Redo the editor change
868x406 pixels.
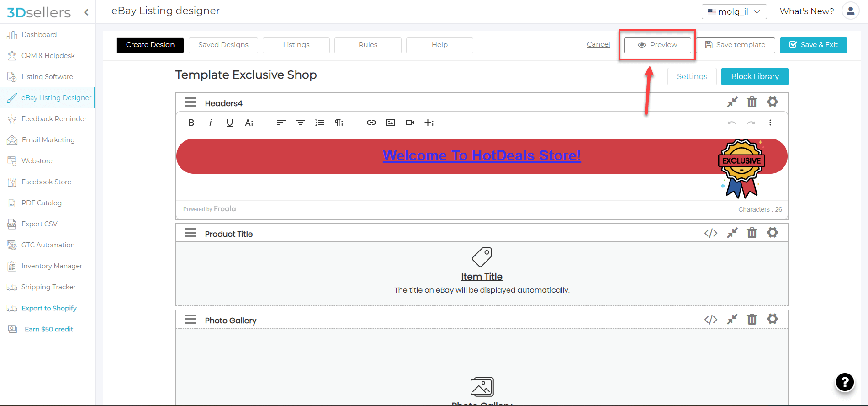751,123
